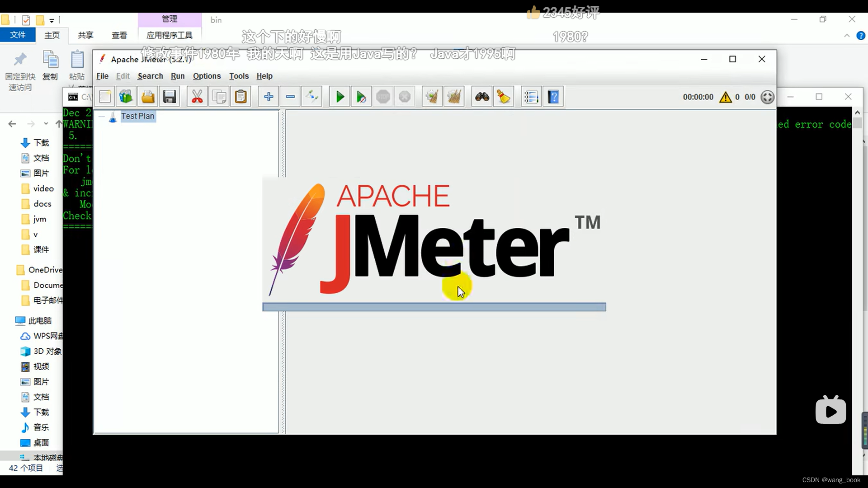Open the 应用程序工具 ribbon tab
The width and height of the screenshot is (868, 488).
click(x=170, y=35)
